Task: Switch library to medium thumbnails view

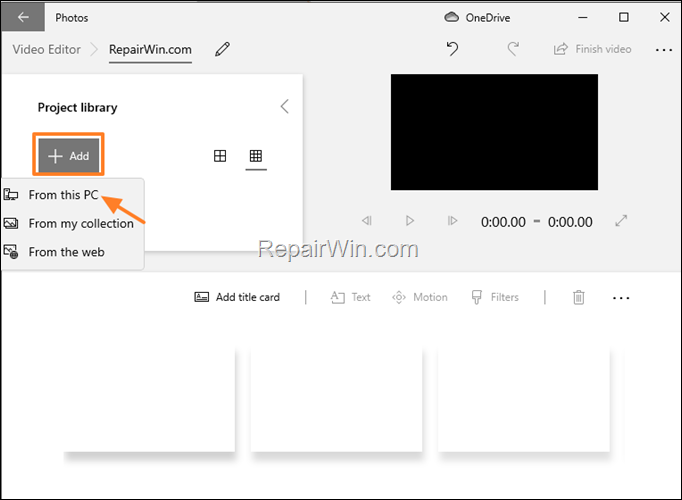Action: point(220,156)
